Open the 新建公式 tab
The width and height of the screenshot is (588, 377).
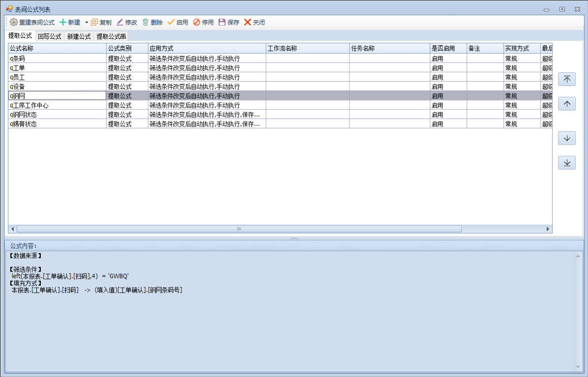point(79,36)
